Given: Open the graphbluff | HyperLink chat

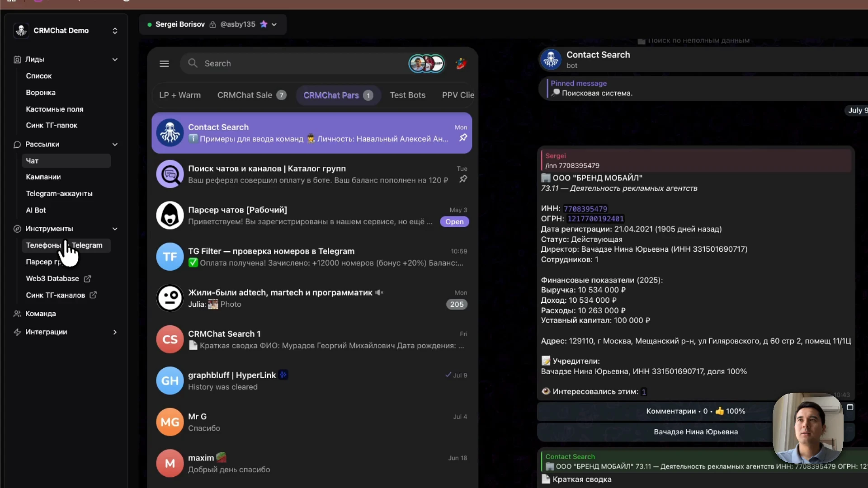Looking at the screenshot, I should (312, 381).
